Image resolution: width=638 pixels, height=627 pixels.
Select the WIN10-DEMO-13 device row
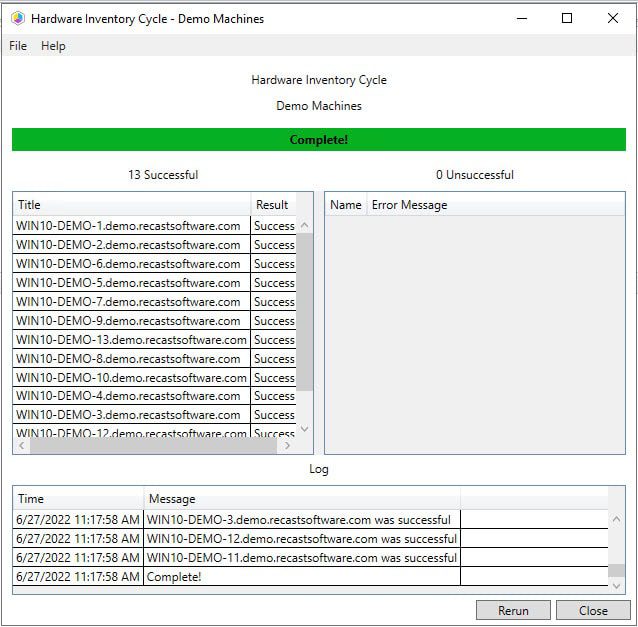click(131, 340)
